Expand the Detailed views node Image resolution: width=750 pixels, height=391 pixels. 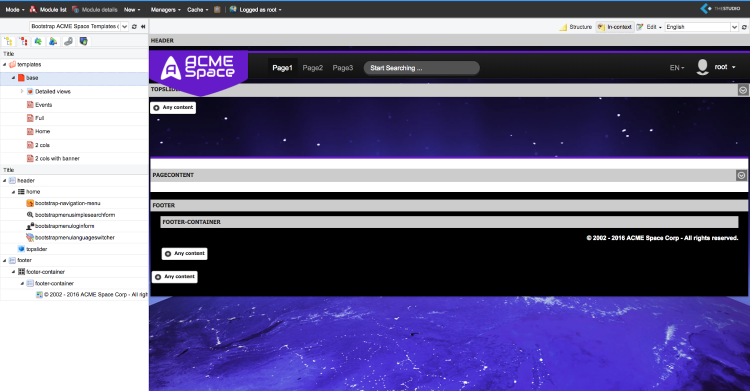click(x=22, y=91)
